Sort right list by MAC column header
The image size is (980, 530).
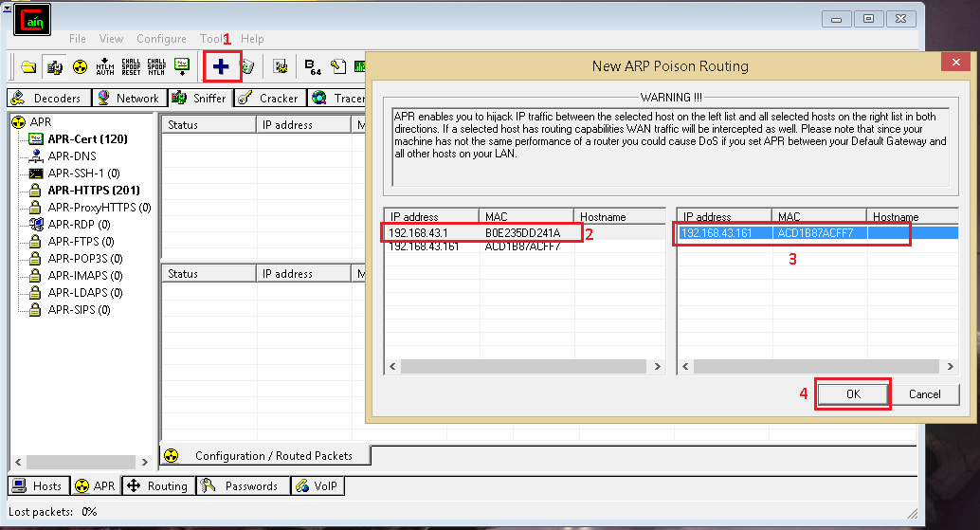pyautogui.click(x=819, y=217)
